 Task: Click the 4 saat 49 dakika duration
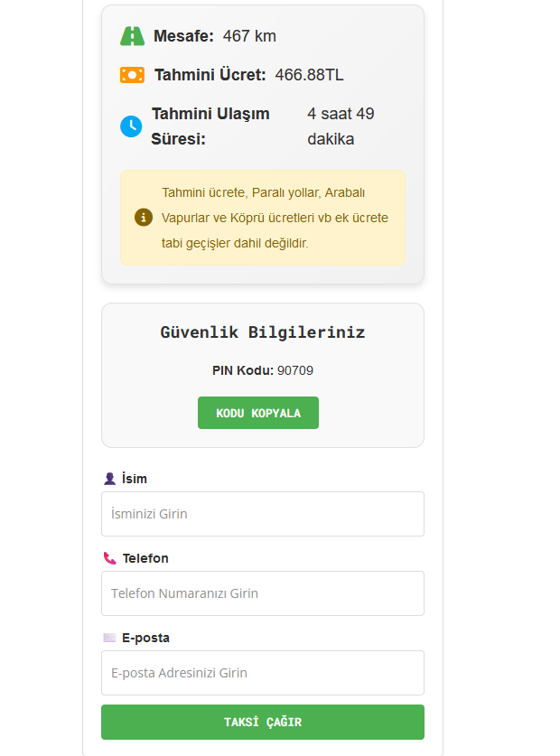tap(341, 126)
